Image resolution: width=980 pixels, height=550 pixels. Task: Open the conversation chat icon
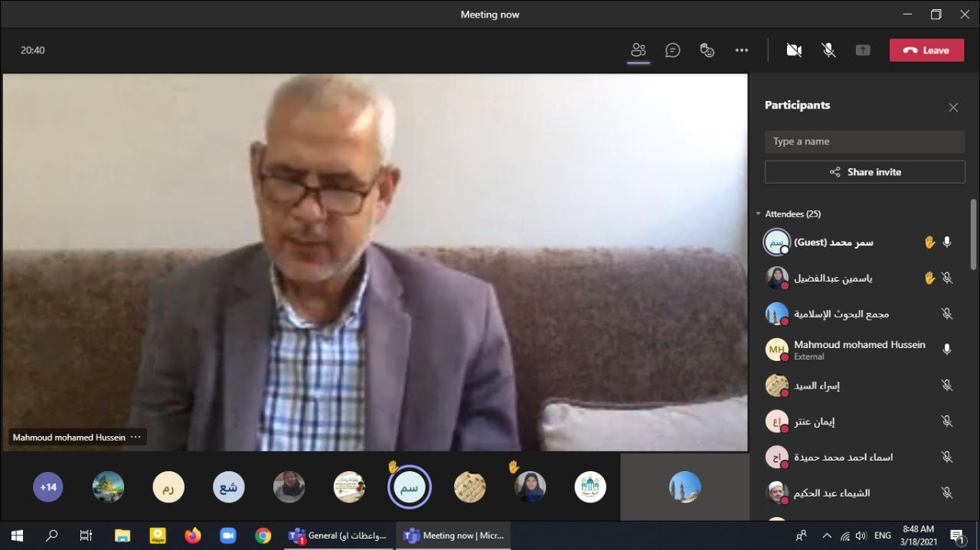[672, 50]
